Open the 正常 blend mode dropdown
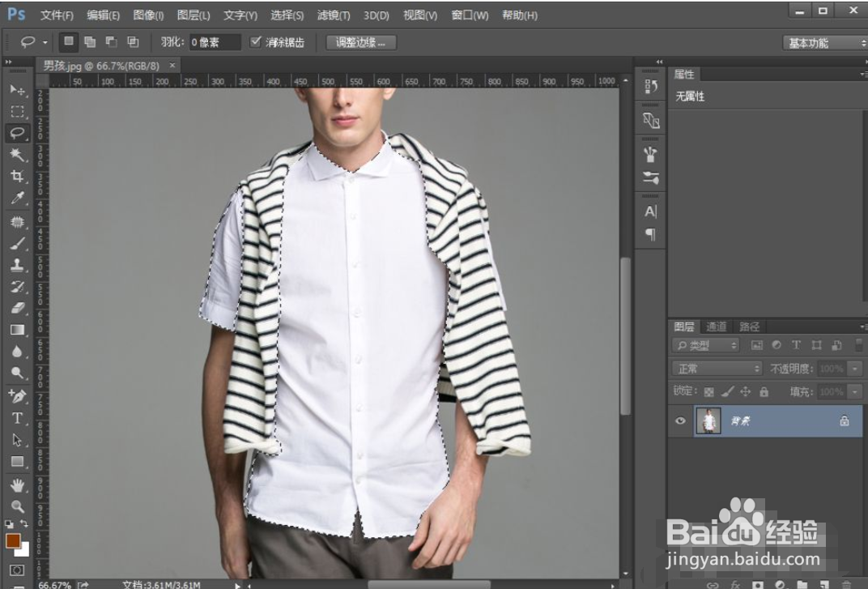Image resolution: width=868 pixels, height=589 pixels. (717, 369)
